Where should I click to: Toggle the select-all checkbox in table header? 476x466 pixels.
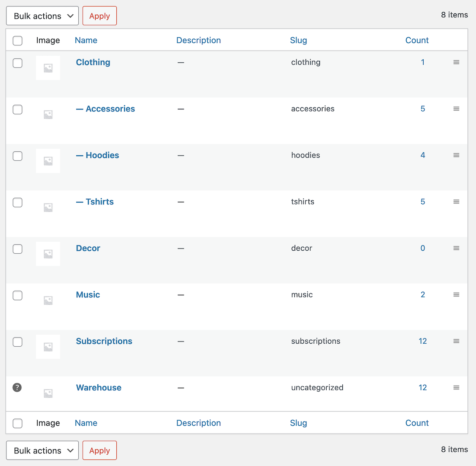point(17,41)
